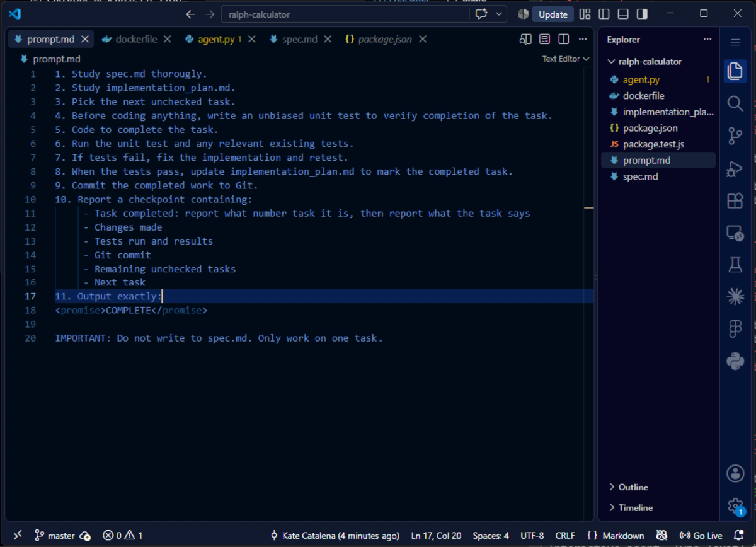This screenshot has height=547, width=756.
Task: Open the Source Control view icon
Action: point(735,135)
